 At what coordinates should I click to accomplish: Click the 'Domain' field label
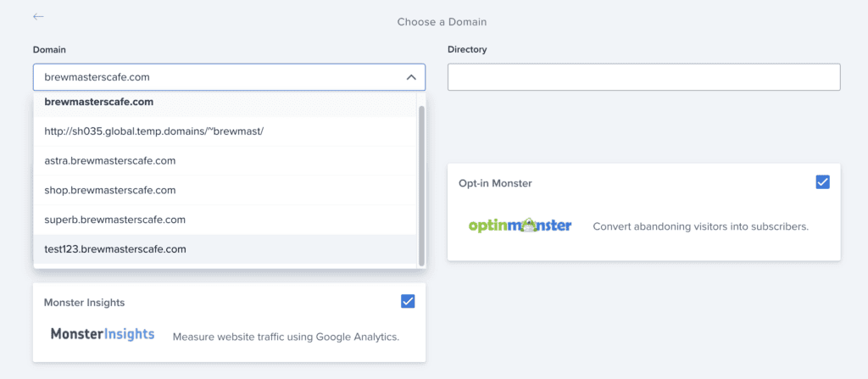pos(49,49)
